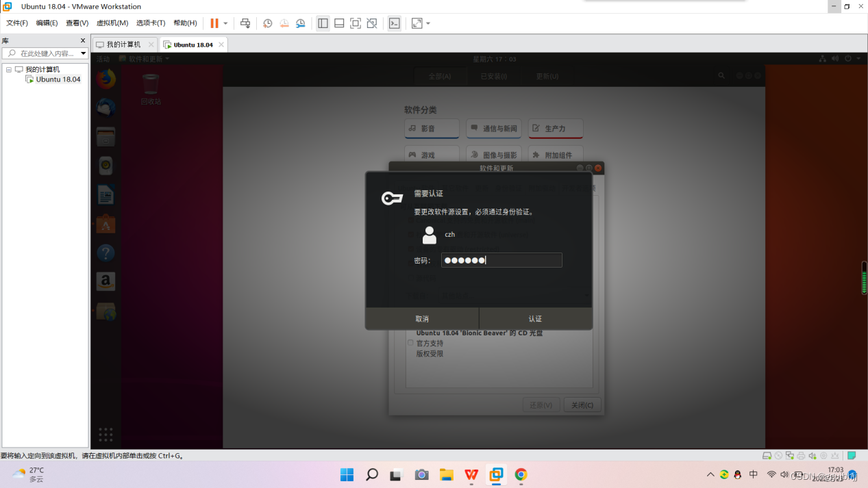Viewport: 868px width, 488px height.
Task: Open the 影音 software category
Action: pyautogui.click(x=432, y=128)
